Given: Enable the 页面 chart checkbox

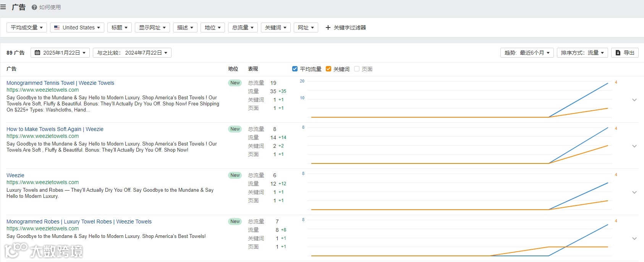Looking at the screenshot, I should pos(357,69).
